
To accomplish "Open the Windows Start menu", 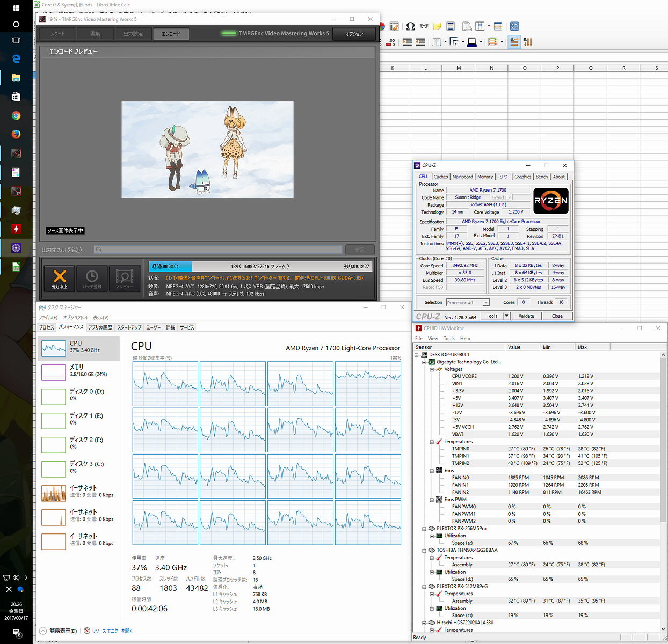I will point(16,8).
